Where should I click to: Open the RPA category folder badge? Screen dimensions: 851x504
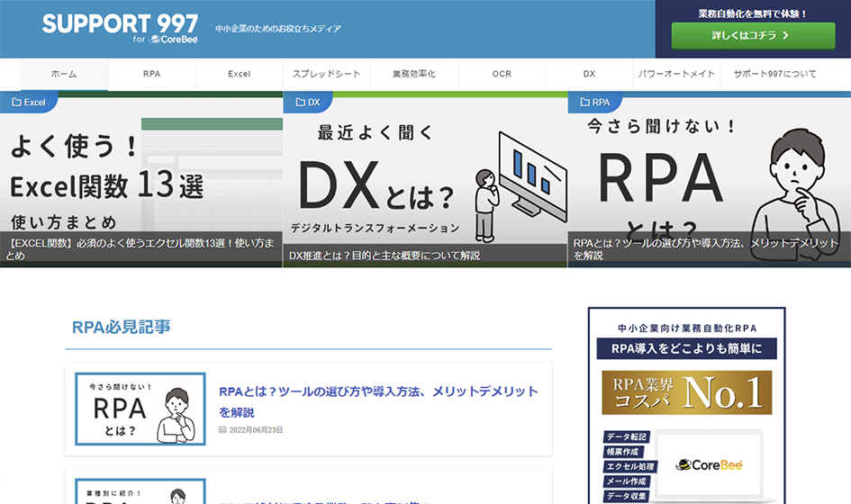594,103
